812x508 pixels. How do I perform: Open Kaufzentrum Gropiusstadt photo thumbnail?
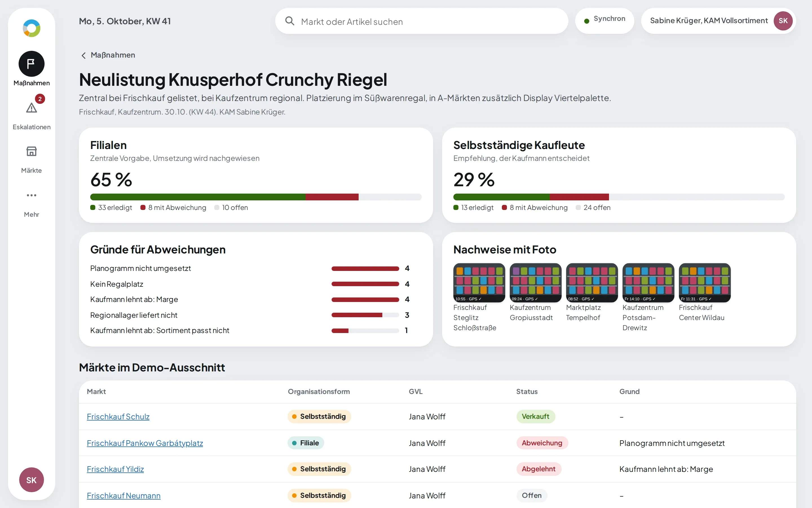(x=535, y=283)
